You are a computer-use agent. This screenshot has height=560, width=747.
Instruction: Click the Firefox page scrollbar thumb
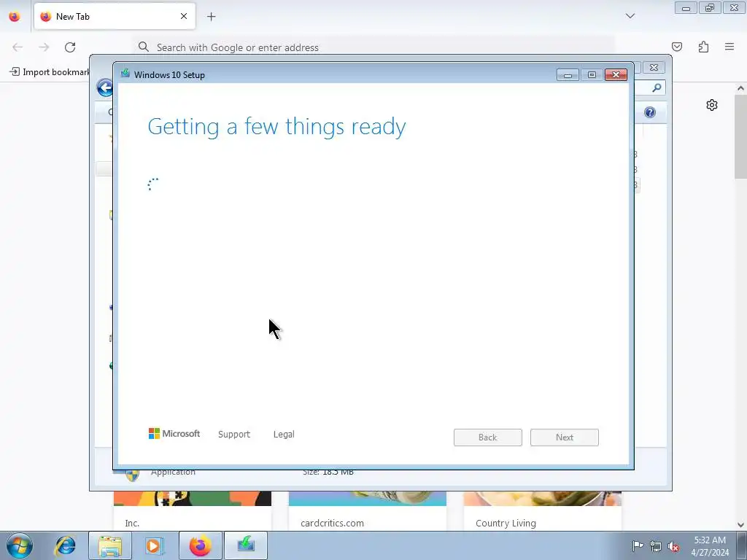740,137
